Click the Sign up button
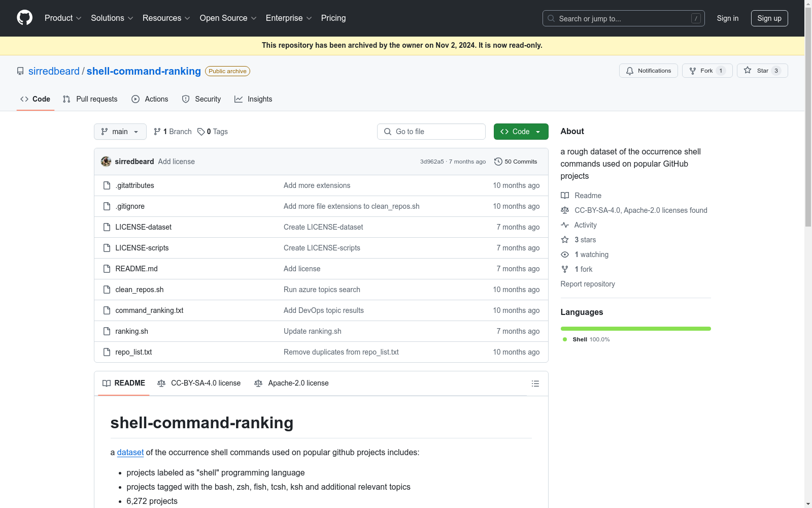 769,18
